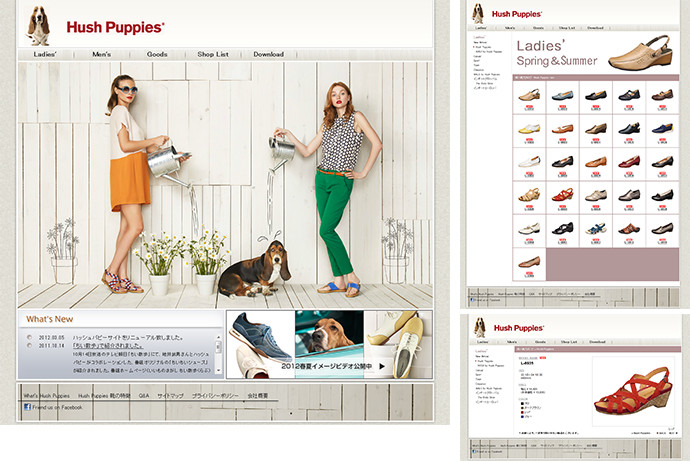Click the scroll-up arrow in What's New box
The width and height of the screenshot is (690, 461).
click(218, 337)
